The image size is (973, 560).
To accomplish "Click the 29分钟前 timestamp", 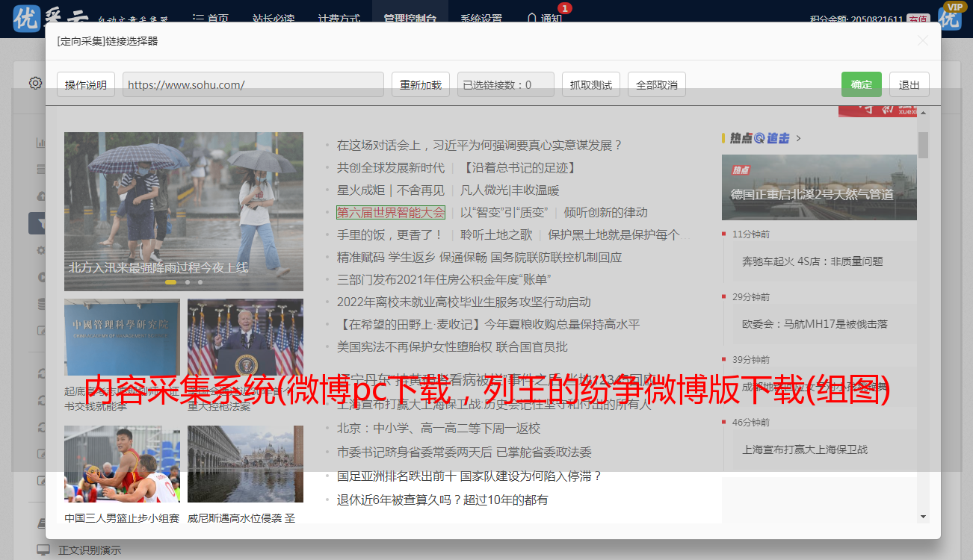I will pyautogui.click(x=751, y=297).
